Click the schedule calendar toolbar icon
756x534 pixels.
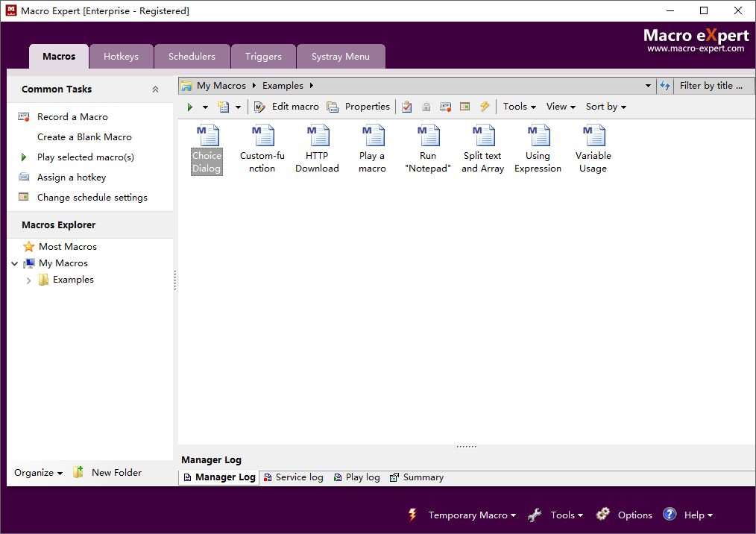point(464,107)
